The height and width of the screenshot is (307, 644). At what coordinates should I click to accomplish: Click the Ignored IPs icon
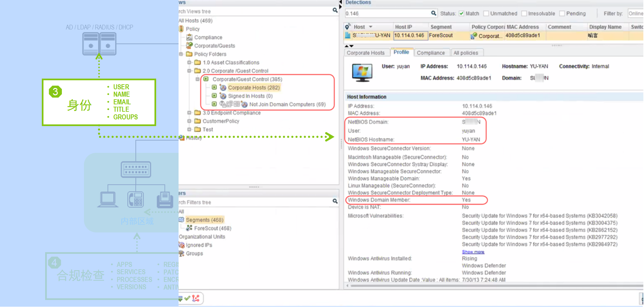click(x=182, y=245)
